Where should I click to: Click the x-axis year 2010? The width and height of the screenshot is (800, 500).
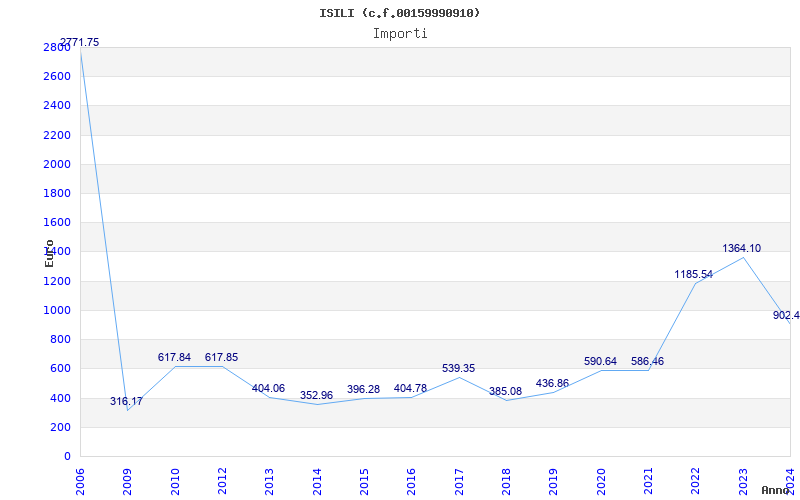(x=175, y=481)
